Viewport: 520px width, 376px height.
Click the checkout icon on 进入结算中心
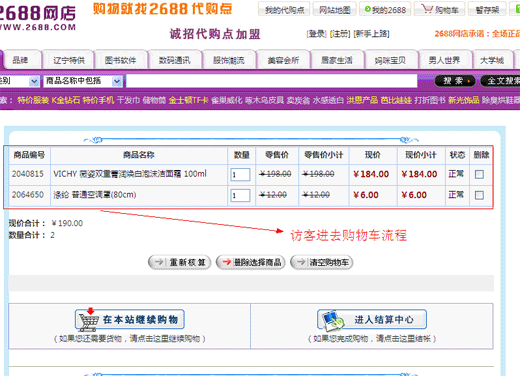333,321
